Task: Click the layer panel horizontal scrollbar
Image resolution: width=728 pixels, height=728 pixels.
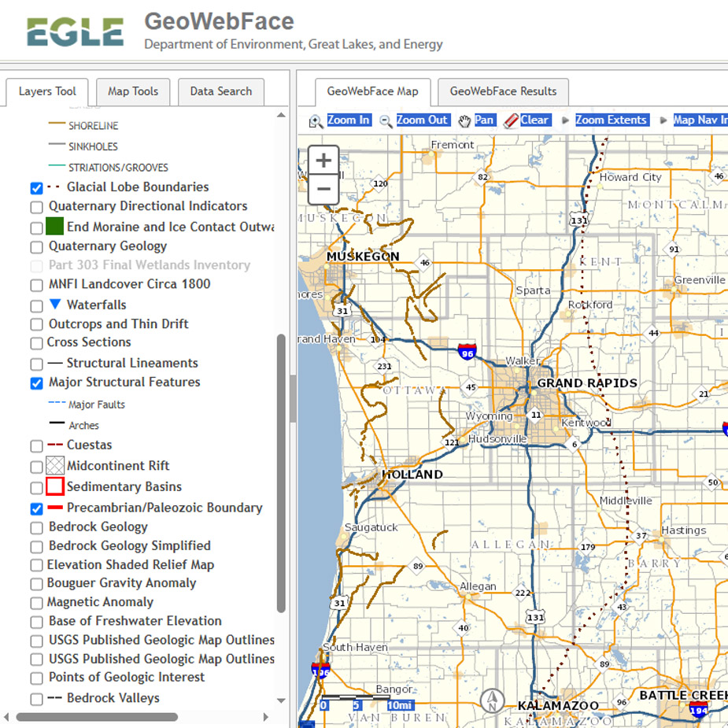Action: pyautogui.click(x=96, y=717)
